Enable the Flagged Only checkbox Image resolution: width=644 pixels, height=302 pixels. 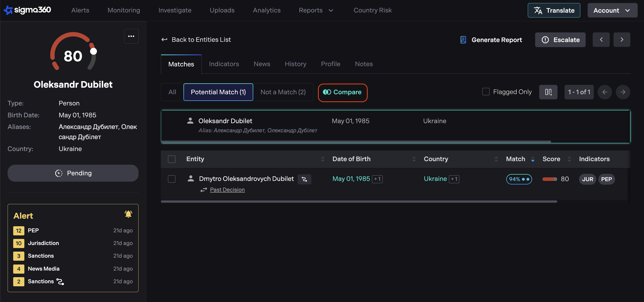click(x=486, y=92)
